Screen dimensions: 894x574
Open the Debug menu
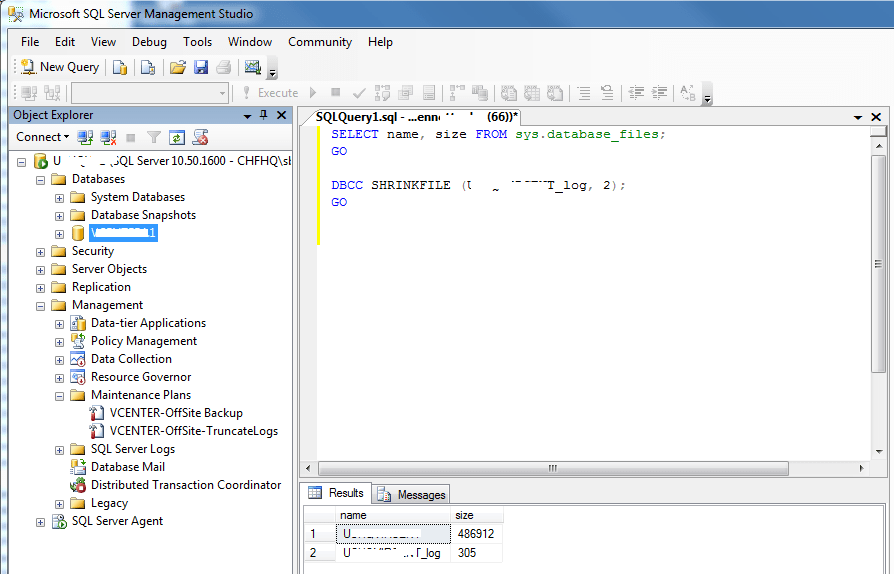pyautogui.click(x=149, y=42)
